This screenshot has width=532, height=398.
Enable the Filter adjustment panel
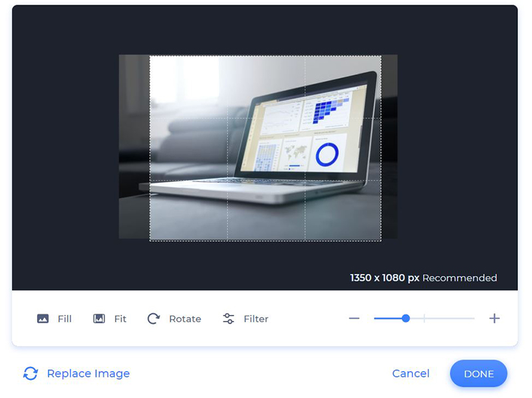coord(245,319)
